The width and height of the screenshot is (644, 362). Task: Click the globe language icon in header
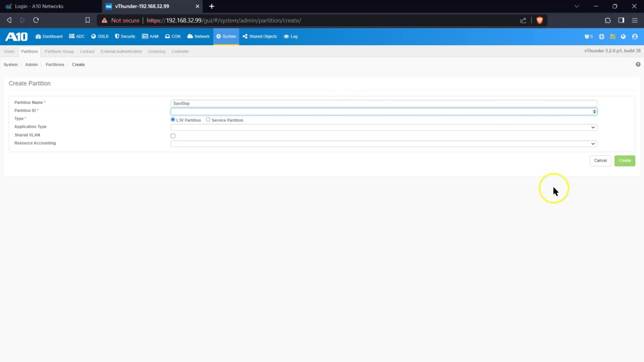coord(623,37)
